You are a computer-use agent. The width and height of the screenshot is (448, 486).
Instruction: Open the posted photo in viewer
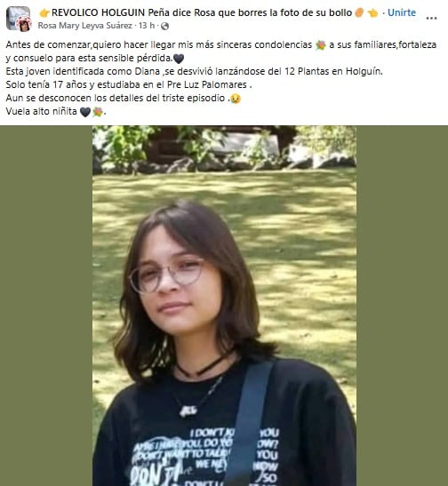coord(224,306)
